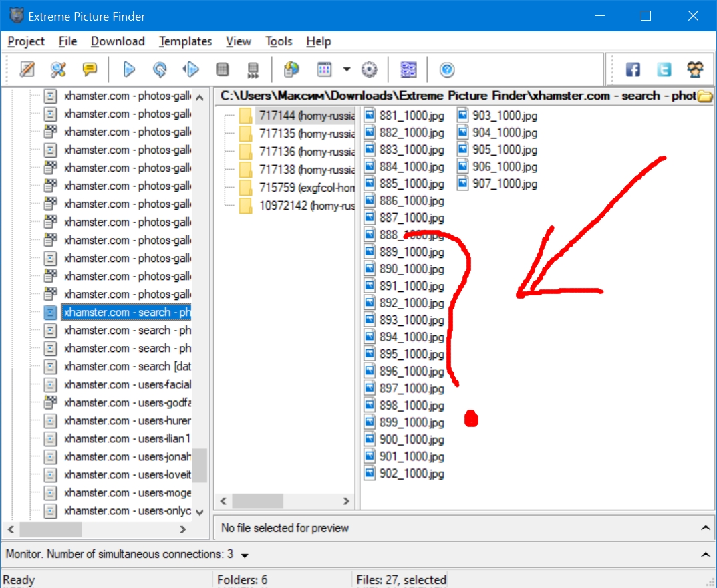This screenshot has height=588, width=717.
Task: Open folder 715759 in the folder tree
Action: coord(307,188)
